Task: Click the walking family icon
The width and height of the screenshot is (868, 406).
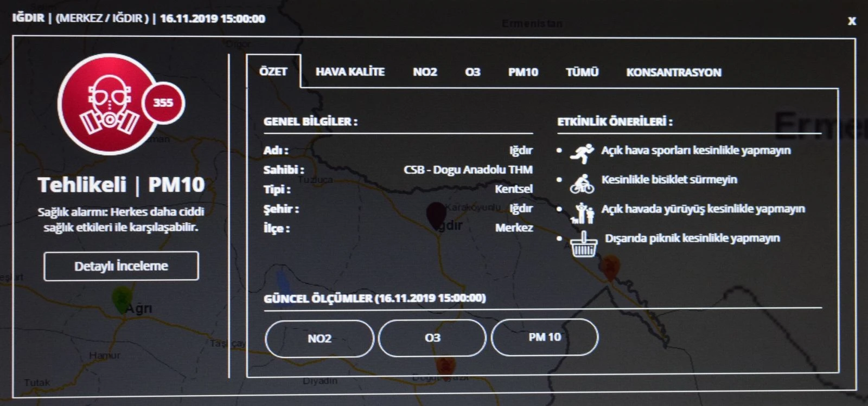Action: click(582, 213)
